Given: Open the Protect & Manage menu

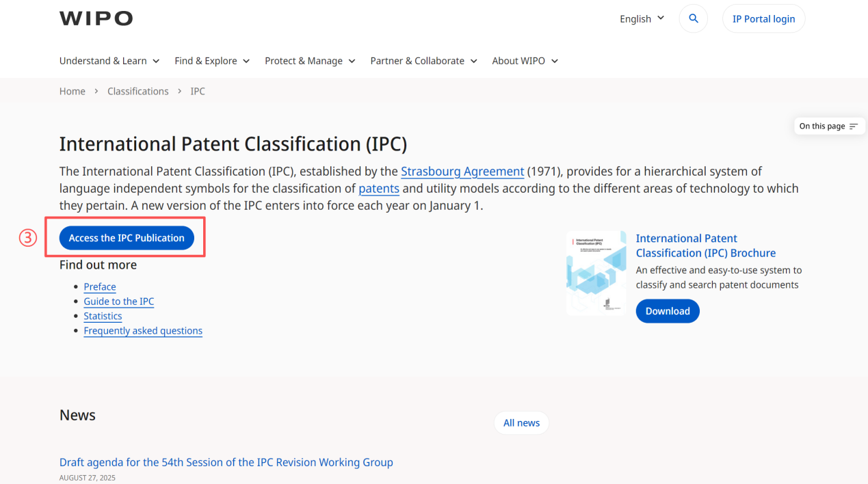Looking at the screenshot, I should pyautogui.click(x=310, y=61).
